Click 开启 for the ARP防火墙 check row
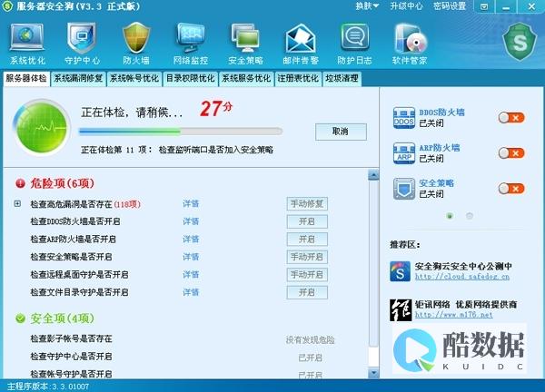 pyautogui.click(x=307, y=240)
